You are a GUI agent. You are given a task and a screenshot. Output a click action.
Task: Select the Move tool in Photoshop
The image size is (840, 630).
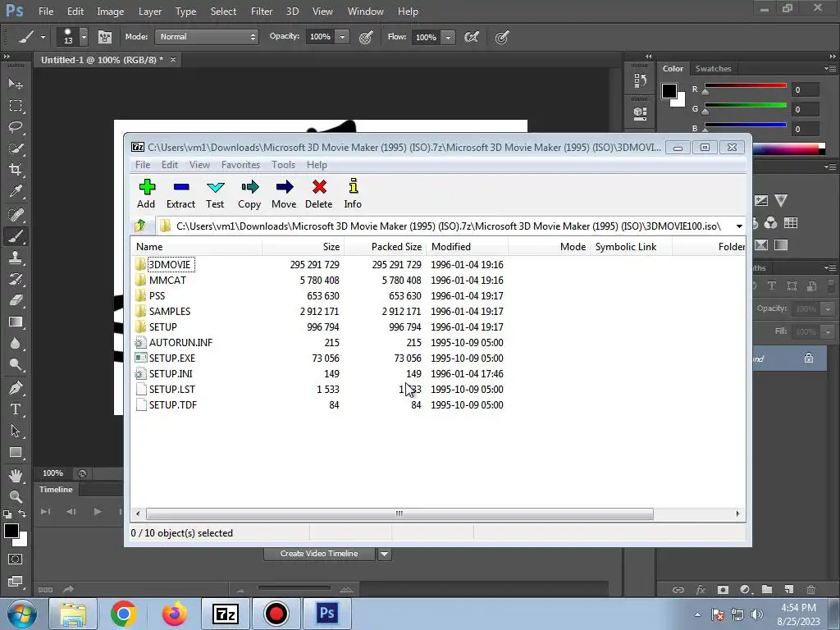tap(16, 84)
